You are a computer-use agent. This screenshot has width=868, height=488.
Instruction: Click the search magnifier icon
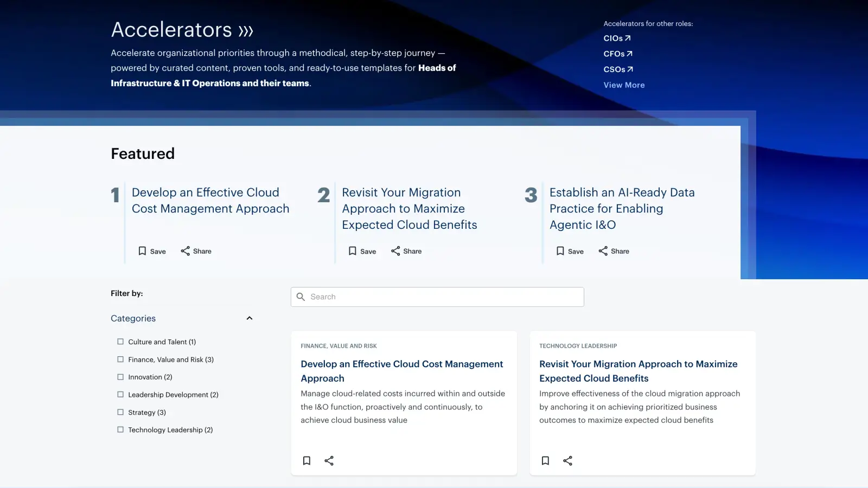pos(302,297)
